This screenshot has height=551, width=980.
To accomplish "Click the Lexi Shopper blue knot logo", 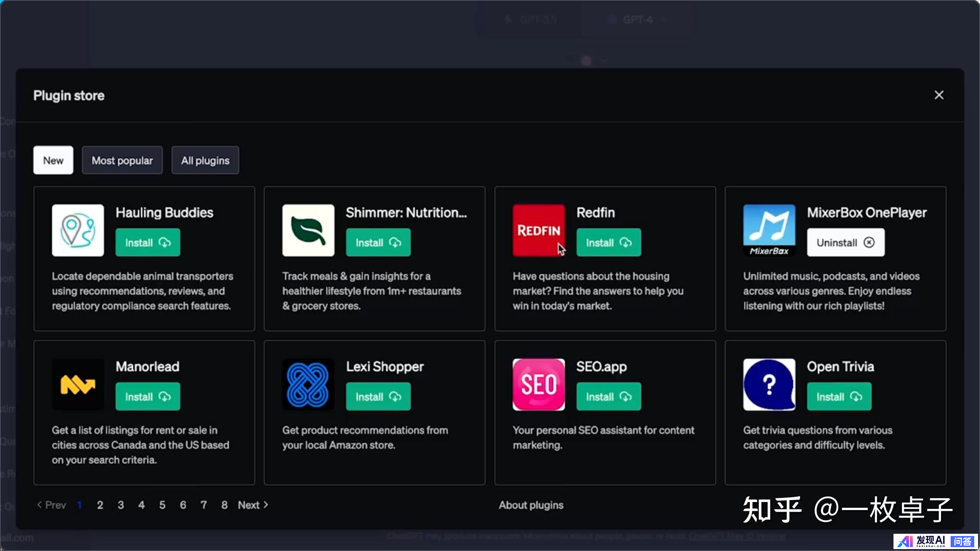I will pos(308,385).
